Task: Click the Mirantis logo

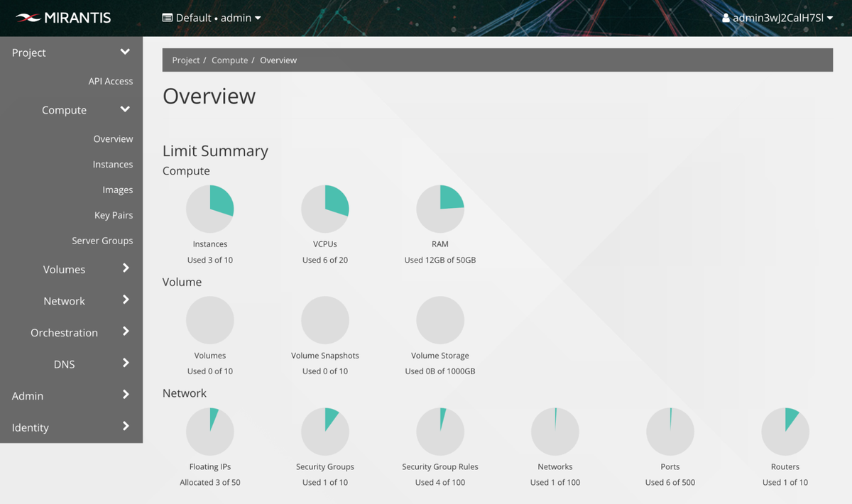Action: pos(63,18)
